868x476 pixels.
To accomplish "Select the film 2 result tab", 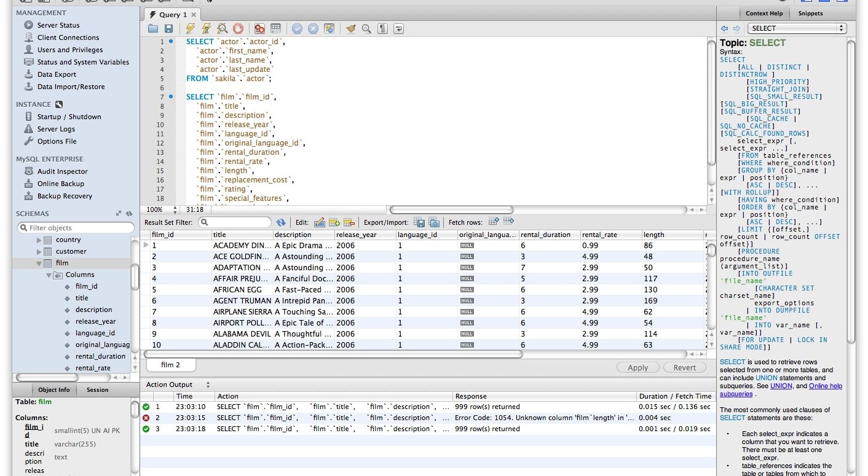I will pos(170,364).
